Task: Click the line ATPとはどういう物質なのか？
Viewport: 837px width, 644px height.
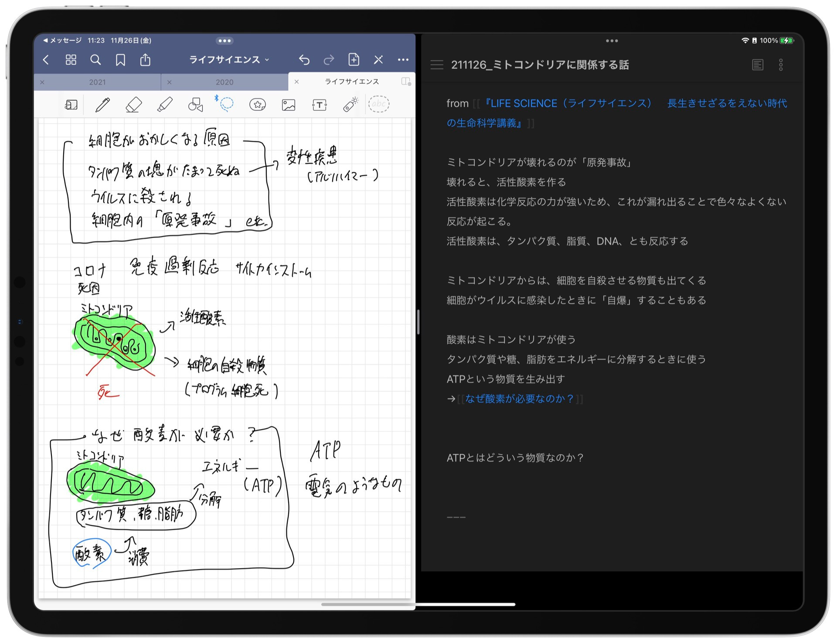Action: click(515, 457)
